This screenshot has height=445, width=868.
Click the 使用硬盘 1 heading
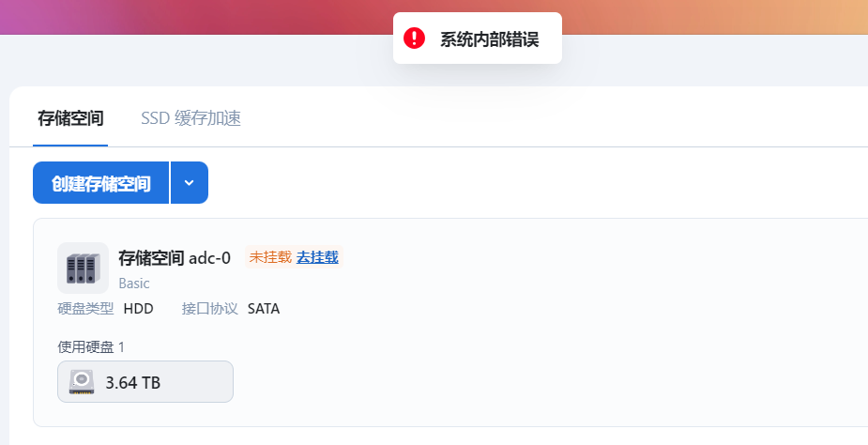[x=91, y=347]
